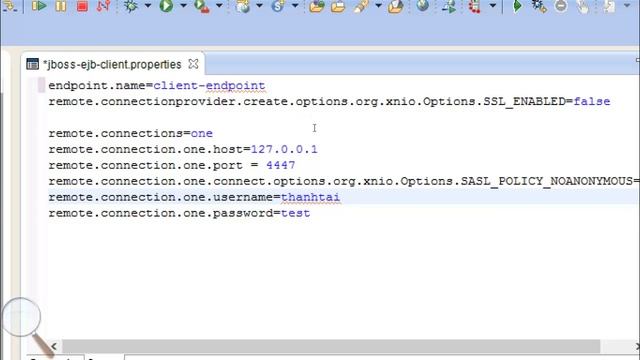This screenshot has width=640, height=360.
Task: Click the SASL_POLICY_NOANONYMOUS line
Action: (x=344, y=181)
